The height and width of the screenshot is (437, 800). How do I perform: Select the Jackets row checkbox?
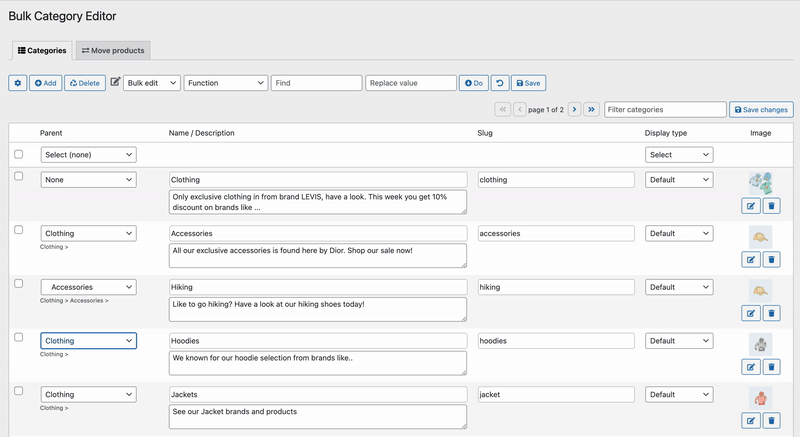19,391
